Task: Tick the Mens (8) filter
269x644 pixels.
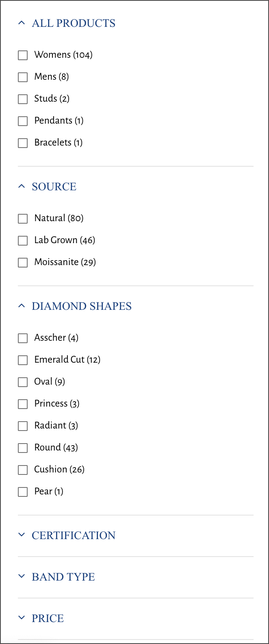Action: tap(23, 77)
